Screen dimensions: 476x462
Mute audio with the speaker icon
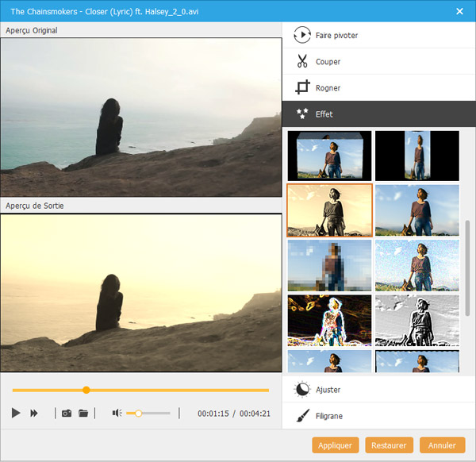(x=117, y=413)
